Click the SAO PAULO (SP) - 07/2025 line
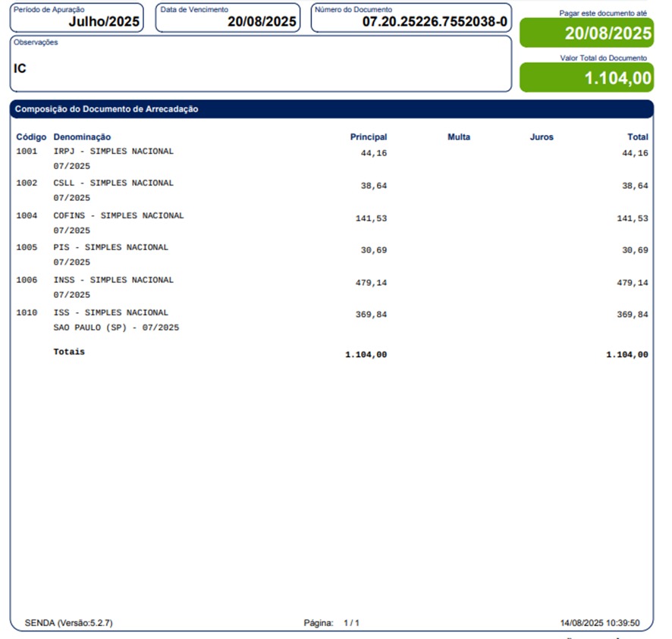Image resolution: width=672 pixels, height=639 pixels. (x=116, y=328)
